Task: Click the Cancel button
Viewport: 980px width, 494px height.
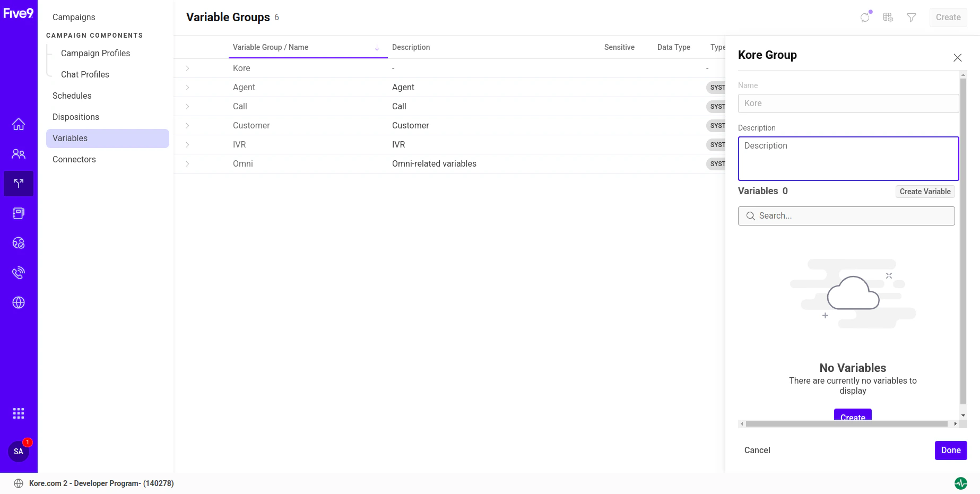Action: click(757, 450)
